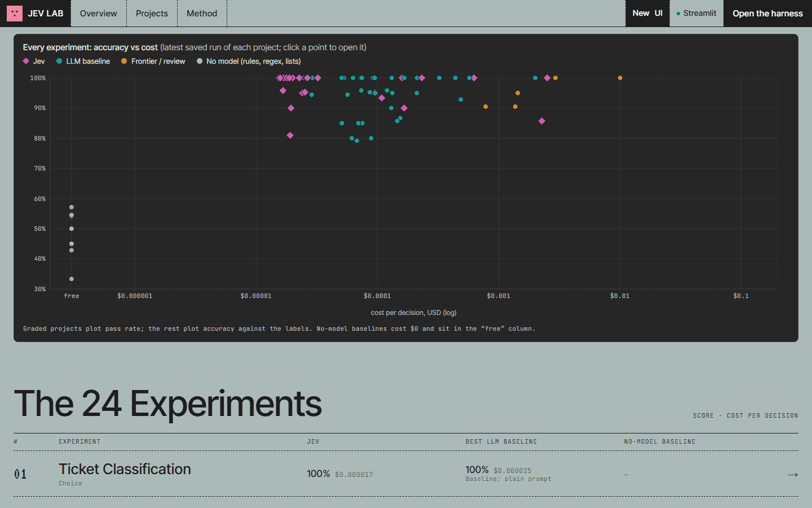Click the $0.000025 baseline cost value
Image resolution: width=812 pixels, height=508 pixels.
coord(513,471)
